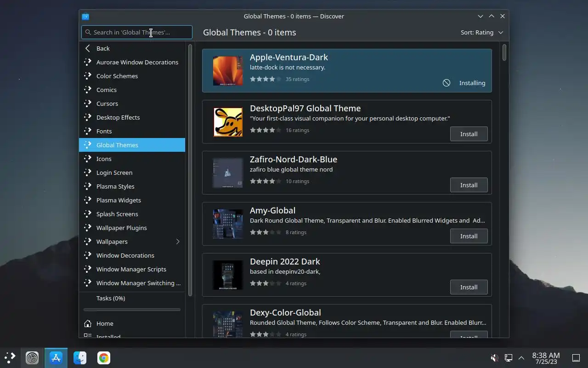Open the Comics category
Image resolution: width=588 pixels, height=368 pixels.
coord(132,90)
